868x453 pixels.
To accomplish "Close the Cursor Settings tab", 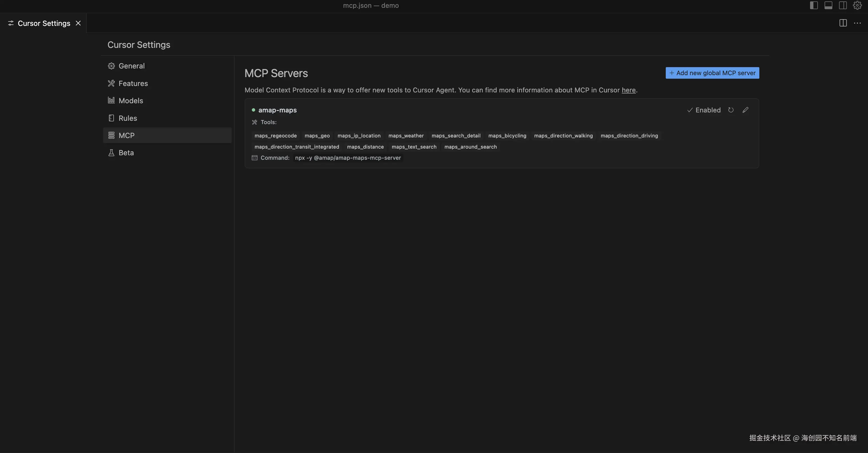I will (x=78, y=23).
